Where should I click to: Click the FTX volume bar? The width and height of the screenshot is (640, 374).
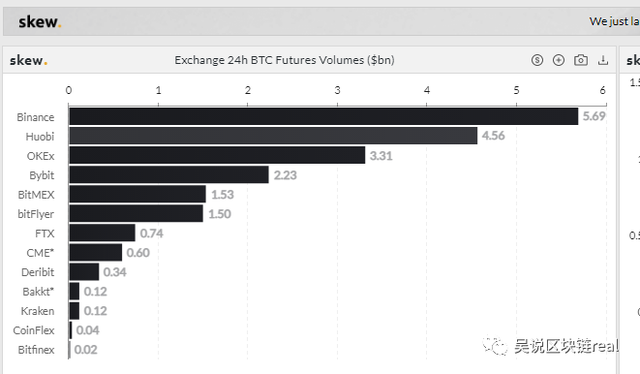click(102, 233)
